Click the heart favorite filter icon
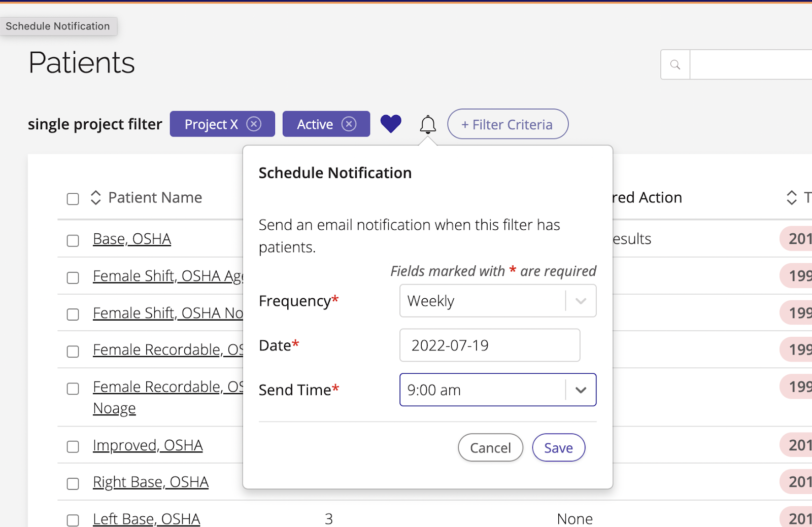Screen dimensions: 812x527 pos(391,124)
